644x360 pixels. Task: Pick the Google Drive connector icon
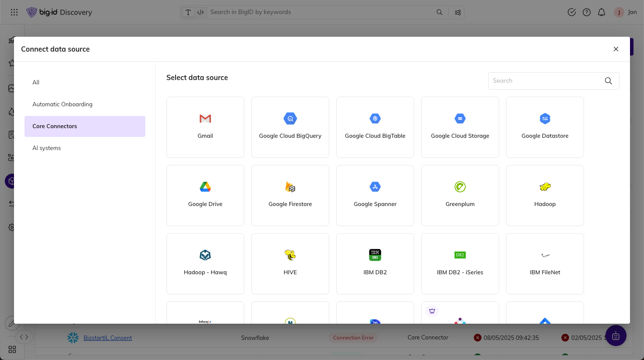205,187
